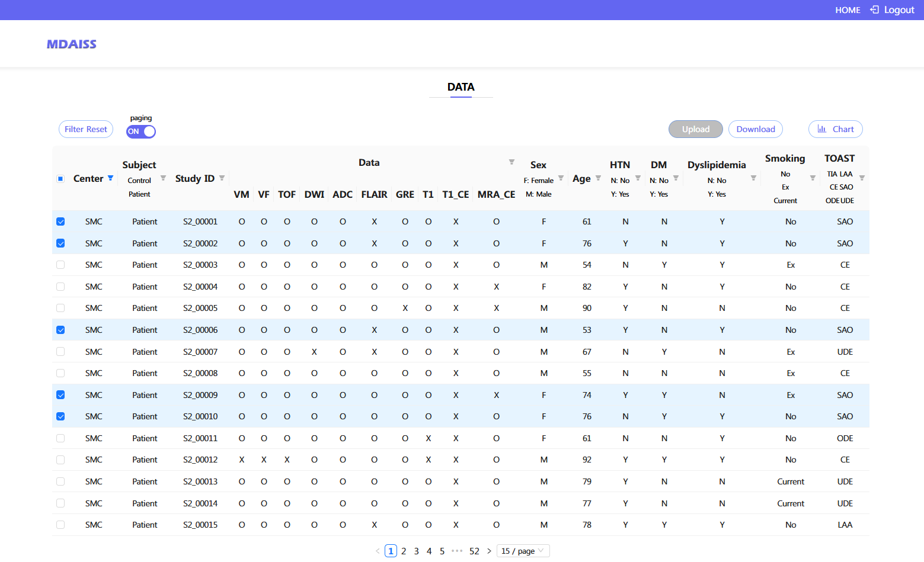Uncheck the row for S2_00001
Image resolution: width=924 pixels, height=562 pixels.
[60, 221]
